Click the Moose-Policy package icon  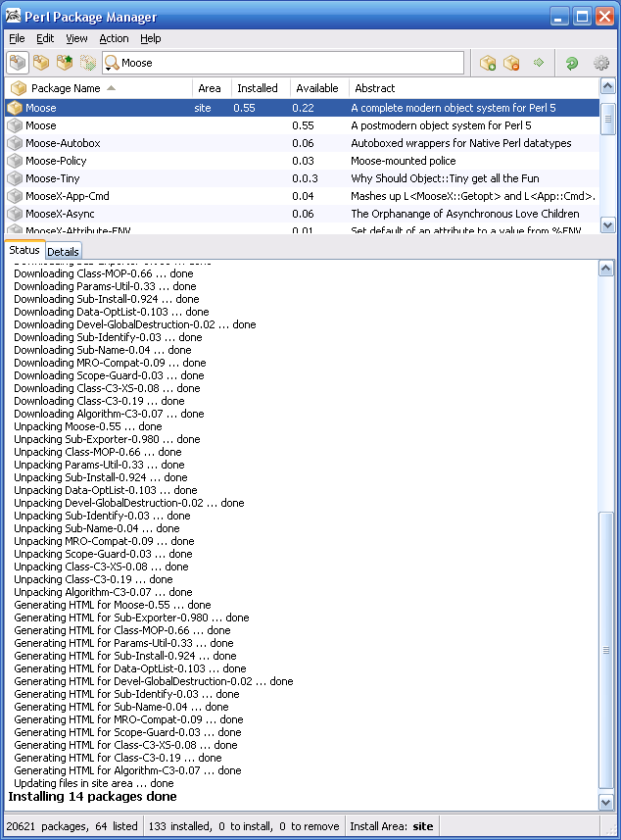[x=15, y=161]
